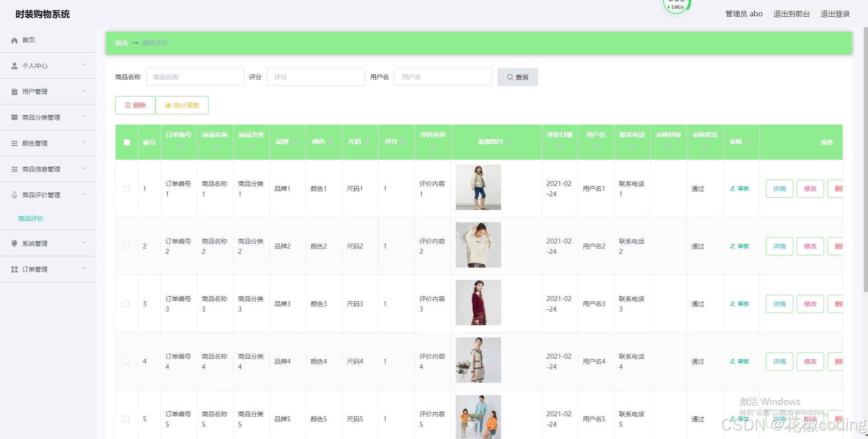
Task: Click the list icon for 颜色管理
Action: [15, 143]
